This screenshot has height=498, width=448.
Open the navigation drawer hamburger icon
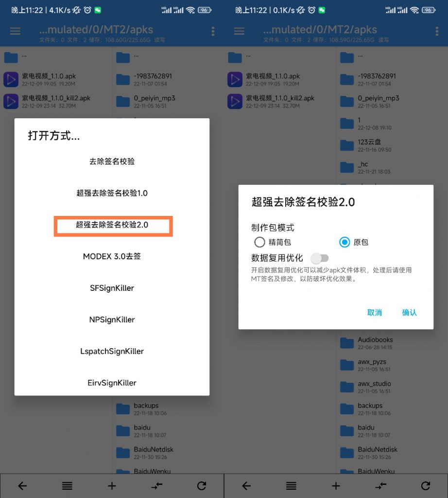click(15, 31)
